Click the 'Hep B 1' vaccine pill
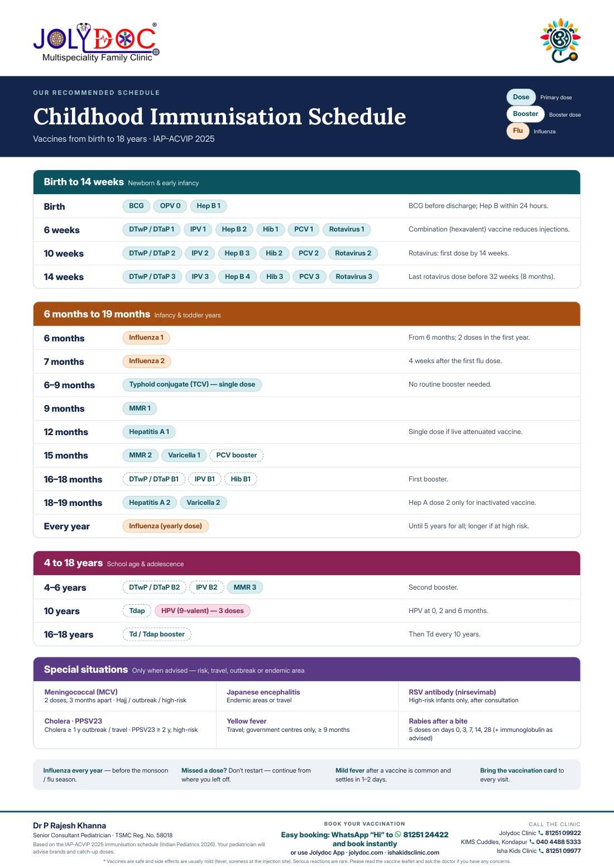Screen dimensions: 614x868 click(209, 206)
